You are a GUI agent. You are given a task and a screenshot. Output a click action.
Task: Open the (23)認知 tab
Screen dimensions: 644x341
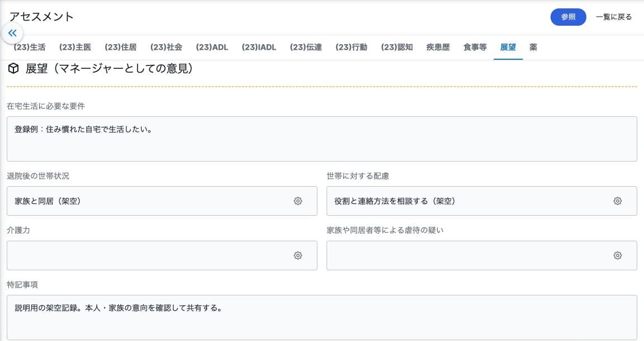click(397, 47)
